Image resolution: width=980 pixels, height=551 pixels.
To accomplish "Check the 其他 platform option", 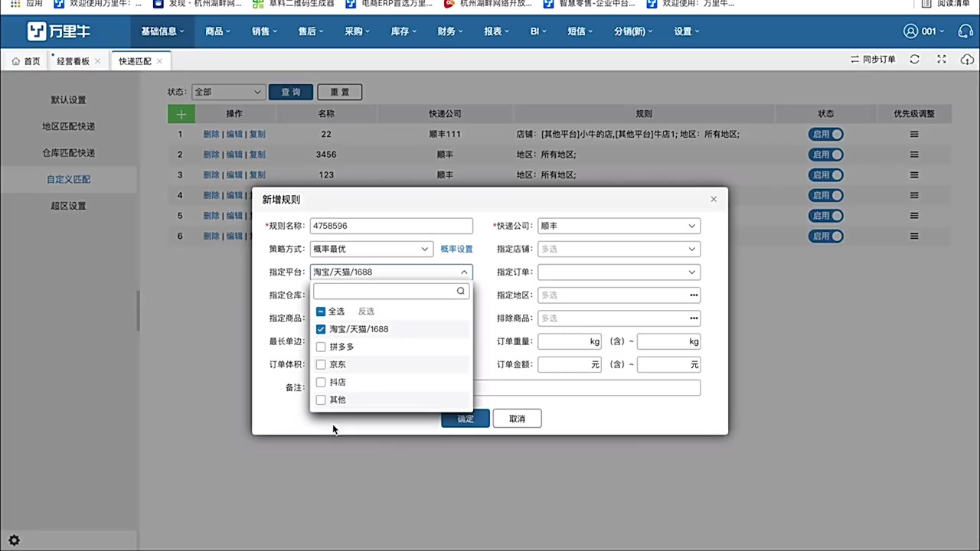I will coord(321,399).
